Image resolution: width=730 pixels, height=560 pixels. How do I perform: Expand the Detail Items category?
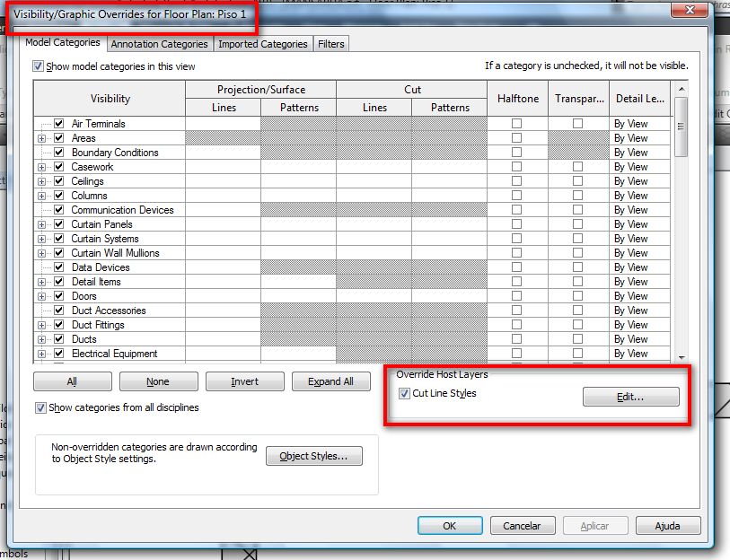tap(42, 282)
